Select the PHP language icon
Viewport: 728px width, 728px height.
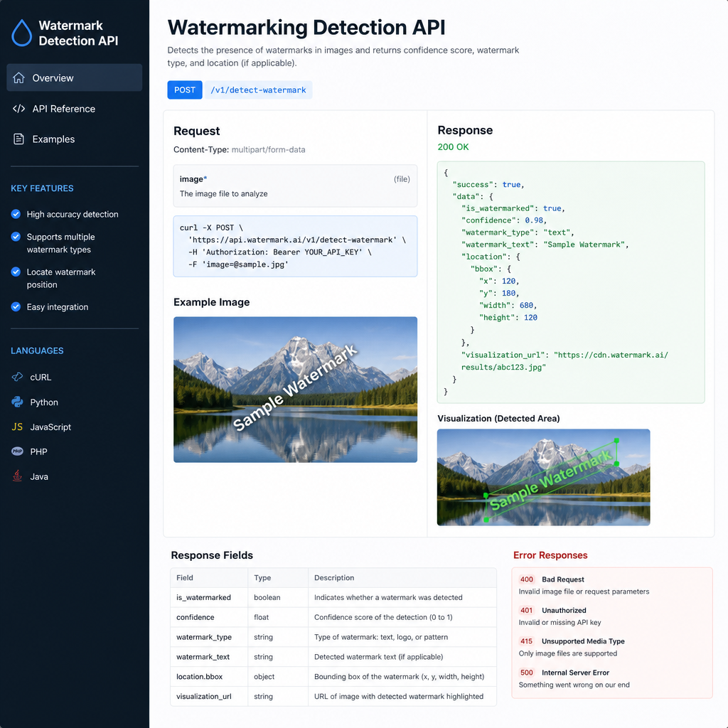[x=17, y=451]
